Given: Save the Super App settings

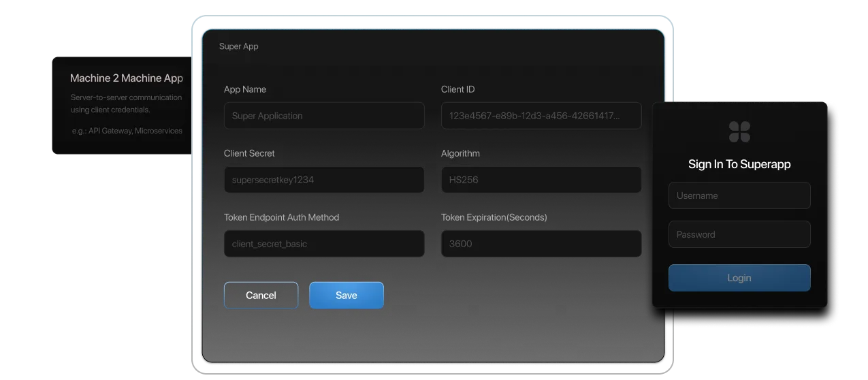Looking at the screenshot, I should (346, 296).
